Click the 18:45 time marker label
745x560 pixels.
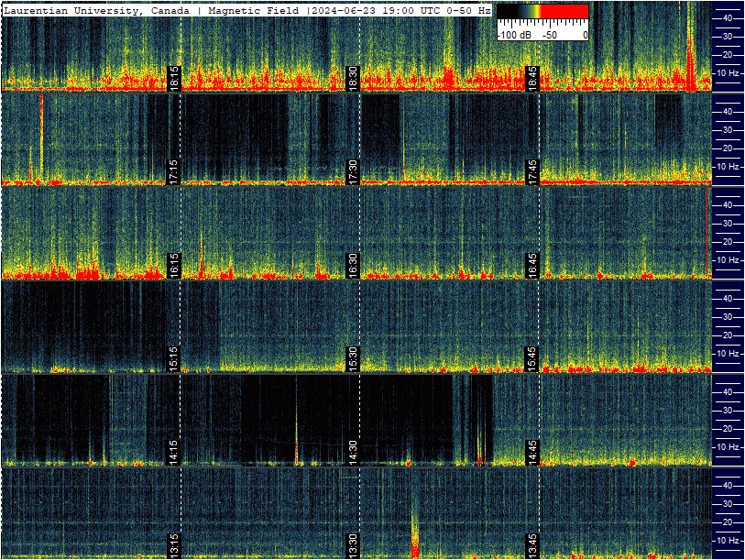tap(532, 78)
